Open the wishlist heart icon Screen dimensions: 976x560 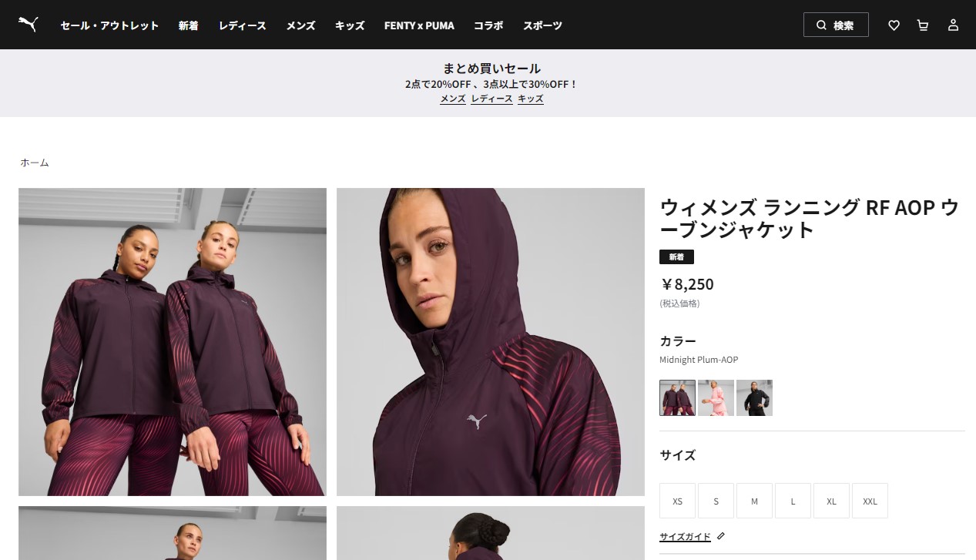click(894, 25)
